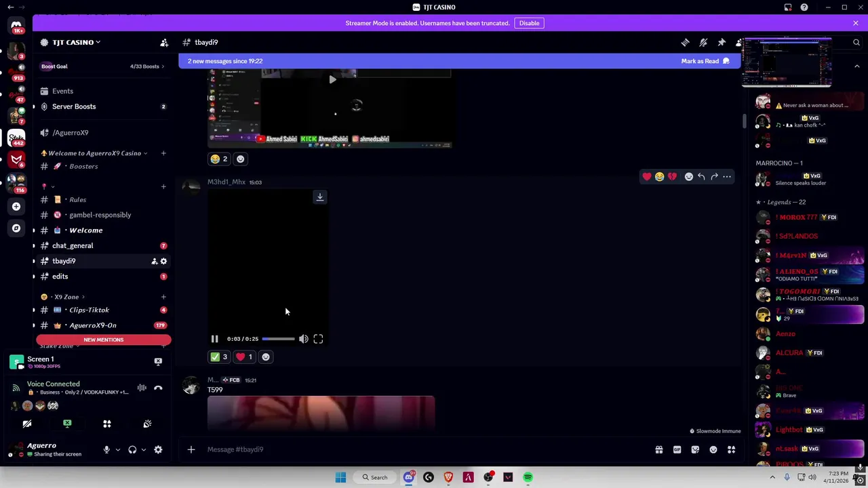Click the NEW MENTIONS button
The image size is (868, 488).
tap(104, 340)
